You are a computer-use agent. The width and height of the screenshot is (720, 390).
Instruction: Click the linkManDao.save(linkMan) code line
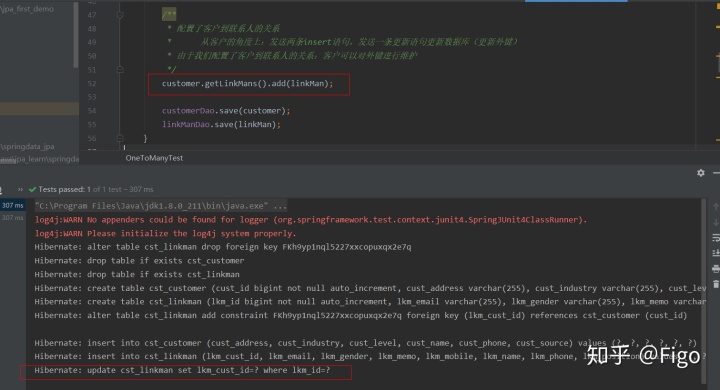click(221, 124)
